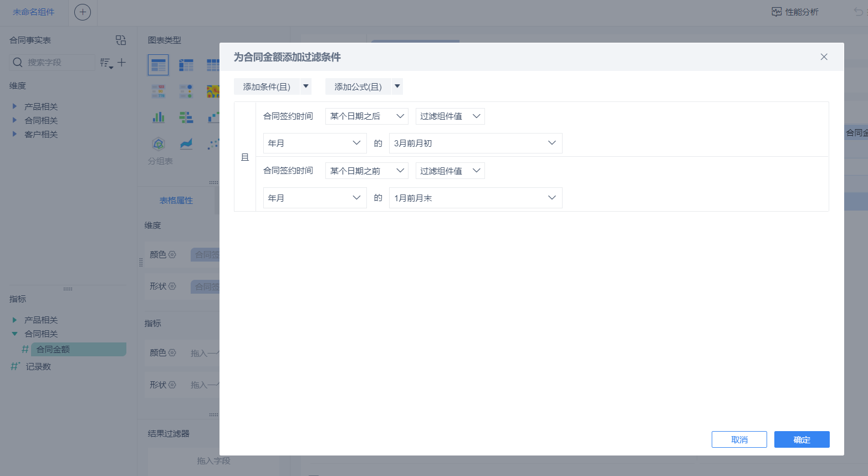Expand 合同相关 under 维度
This screenshot has height=476, width=868.
pyautogui.click(x=14, y=120)
